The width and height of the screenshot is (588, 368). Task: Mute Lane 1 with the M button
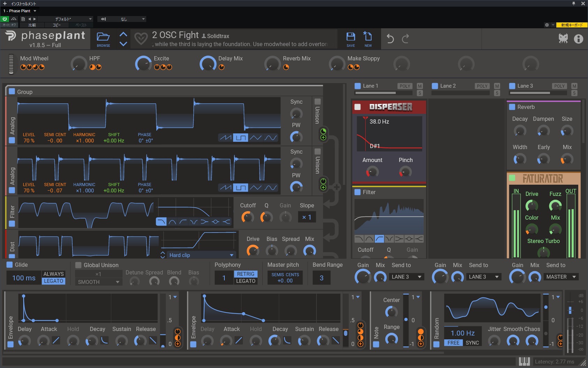tap(420, 86)
